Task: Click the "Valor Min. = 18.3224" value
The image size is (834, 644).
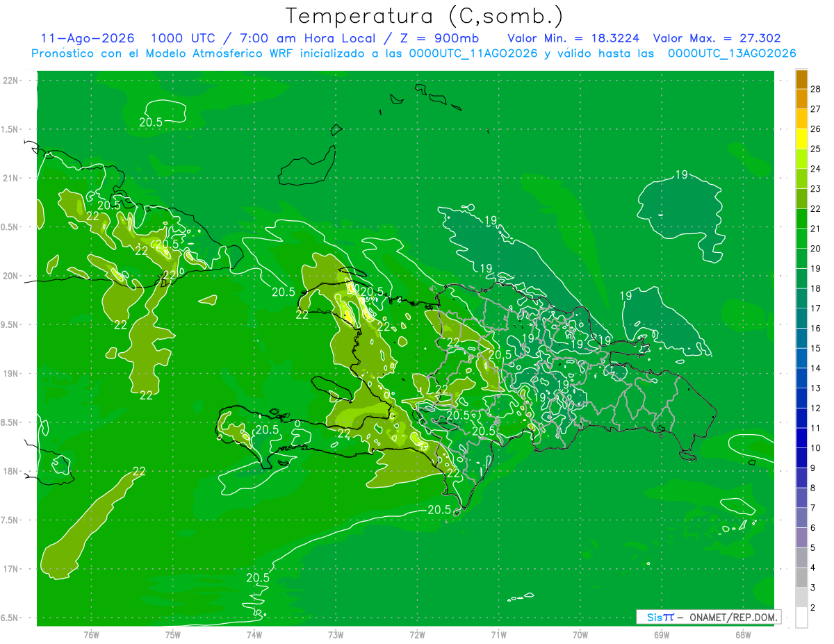Action: click(573, 38)
